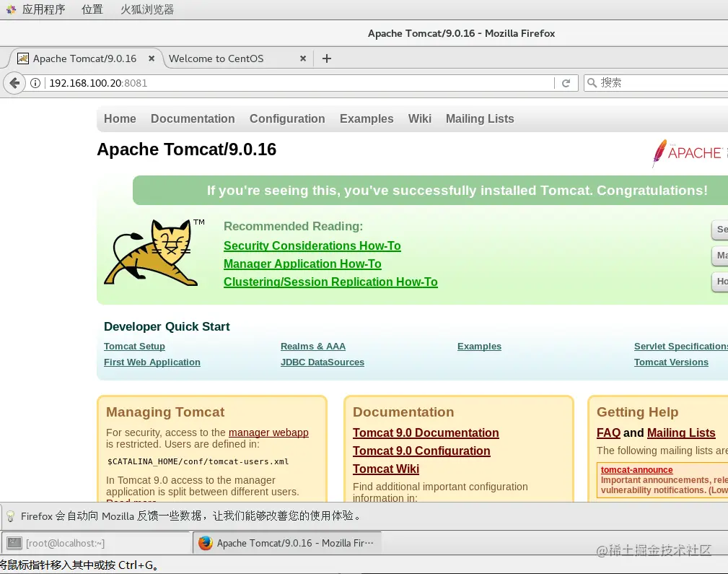
Task: Open Mailing Lists link under Getting Help
Action: click(681, 432)
